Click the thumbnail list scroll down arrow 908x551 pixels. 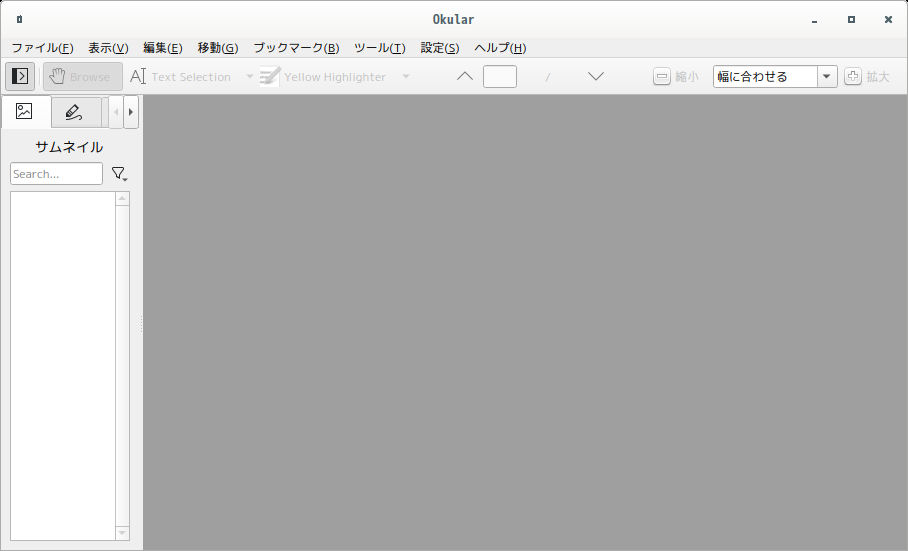click(x=122, y=532)
